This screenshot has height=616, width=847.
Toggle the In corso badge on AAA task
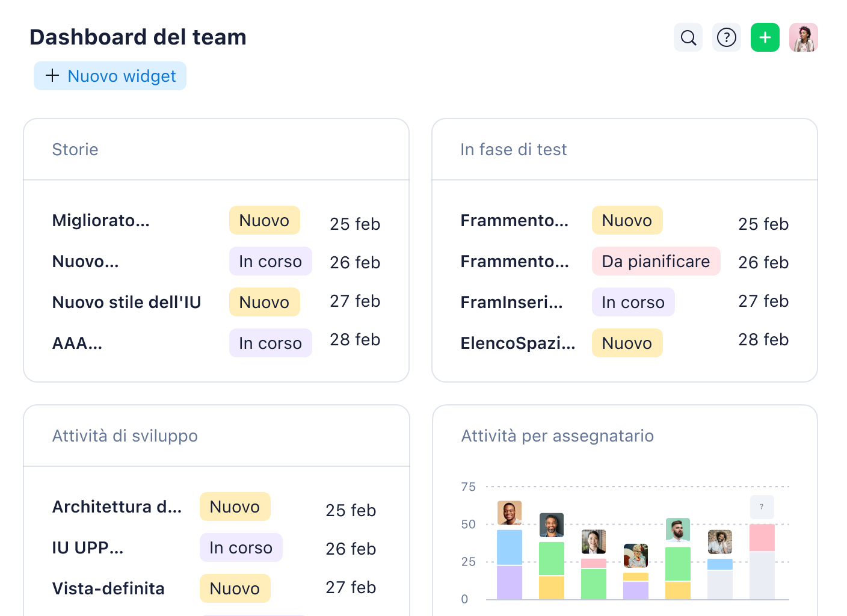[x=270, y=343]
